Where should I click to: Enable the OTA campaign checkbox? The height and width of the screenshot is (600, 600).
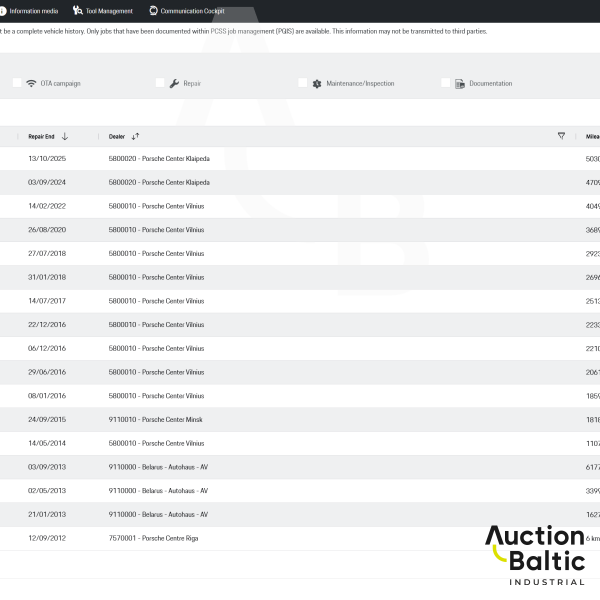click(x=17, y=83)
